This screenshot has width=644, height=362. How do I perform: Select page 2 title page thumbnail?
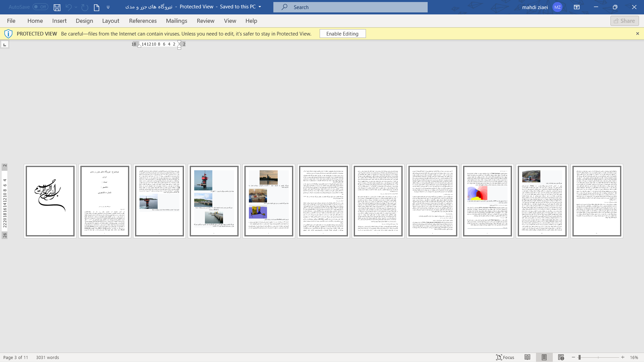point(105,201)
